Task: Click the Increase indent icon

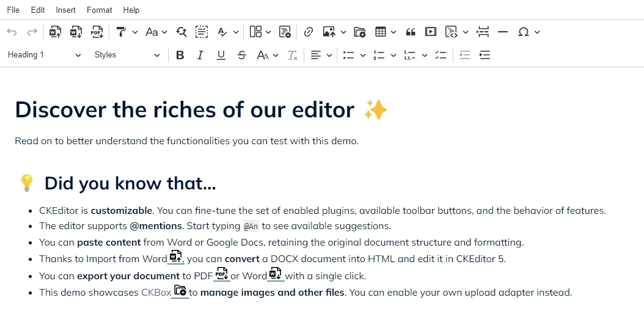Action: (485, 55)
